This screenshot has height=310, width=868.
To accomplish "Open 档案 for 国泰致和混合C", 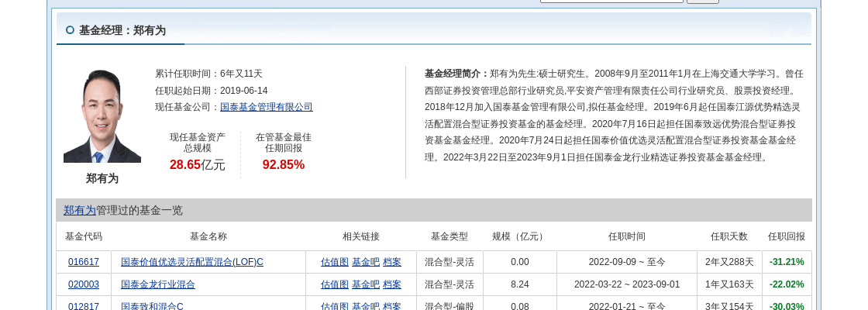I will [x=392, y=306].
